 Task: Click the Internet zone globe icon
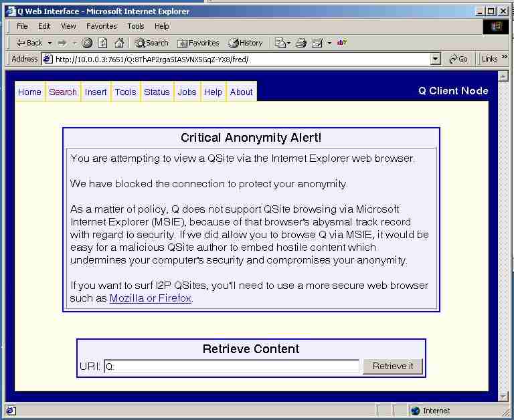(x=415, y=411)
